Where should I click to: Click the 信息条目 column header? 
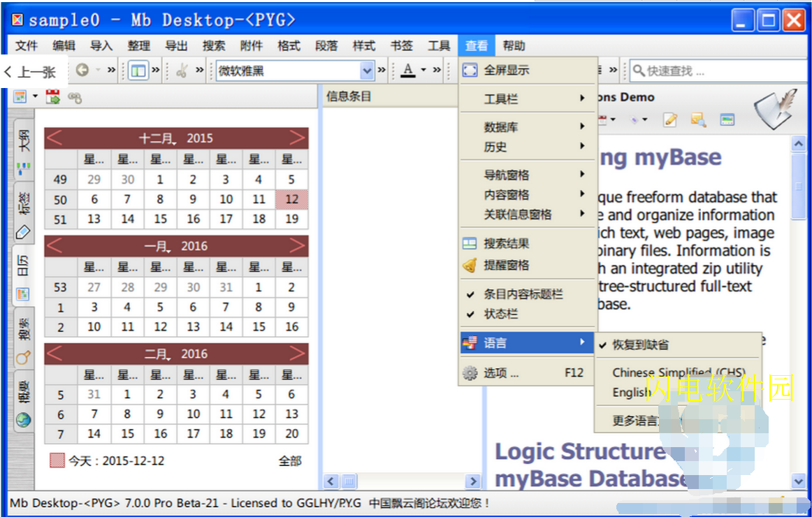391,96
